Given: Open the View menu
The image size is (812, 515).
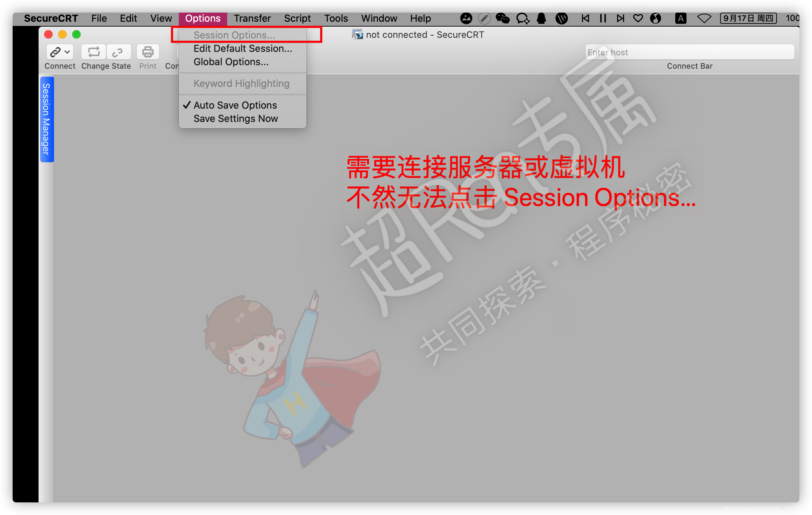Looking at the screenshot, I should 161,18.
